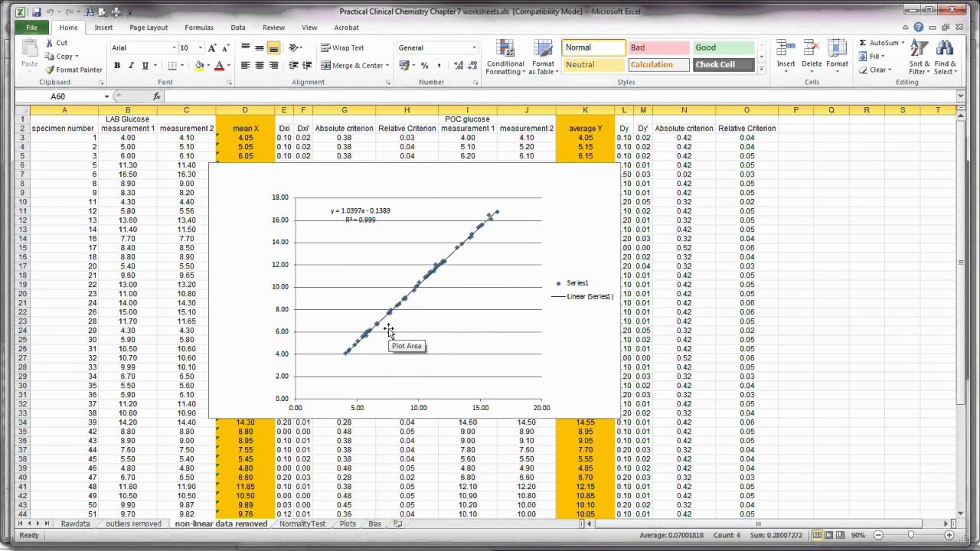Open the Sort & Filter menu

(x=920, y=58)
